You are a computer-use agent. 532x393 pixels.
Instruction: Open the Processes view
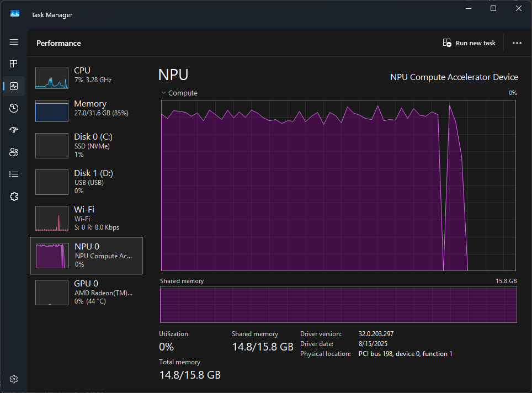[x=13, y=63]
